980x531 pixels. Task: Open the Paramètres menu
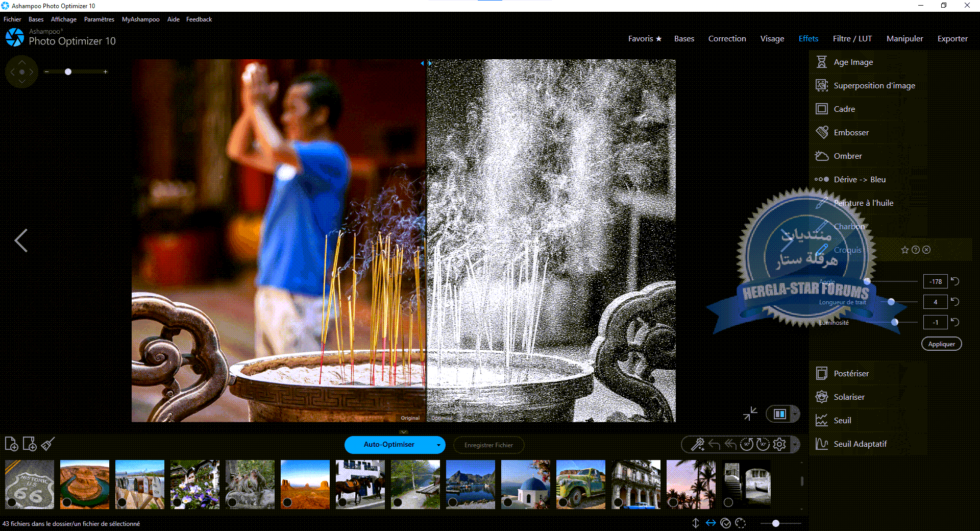[99, 19]
